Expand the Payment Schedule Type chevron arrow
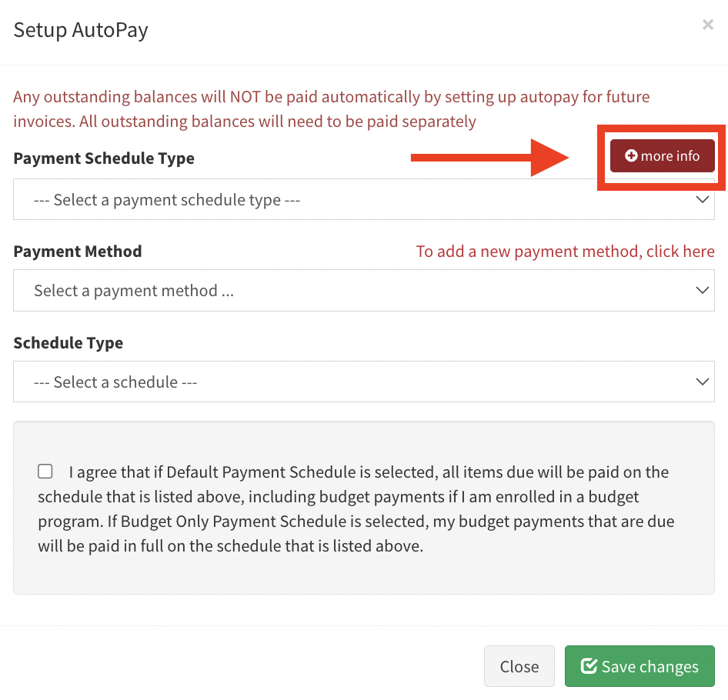 pyautogui.click(x=702, y=200)
